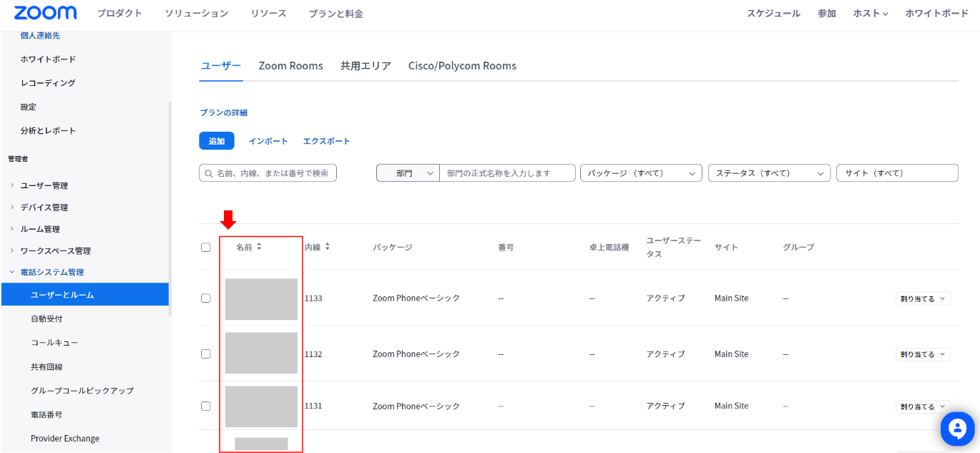Open 個人連絡先 in the sidebar
The height and width of the screenshot is (453, 980).
(40, 35)
